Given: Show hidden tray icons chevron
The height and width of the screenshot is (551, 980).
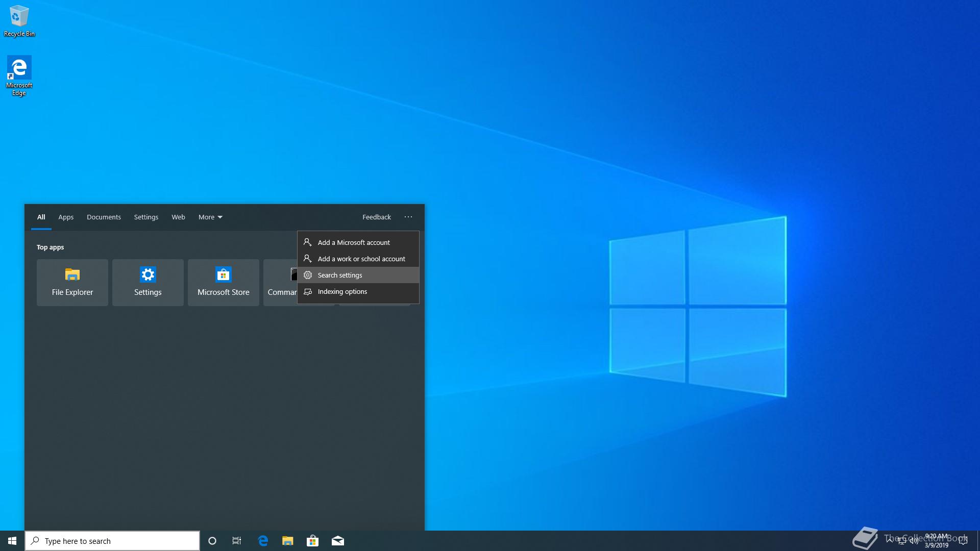Looking at the screenshot, I should tap(890, 540).
